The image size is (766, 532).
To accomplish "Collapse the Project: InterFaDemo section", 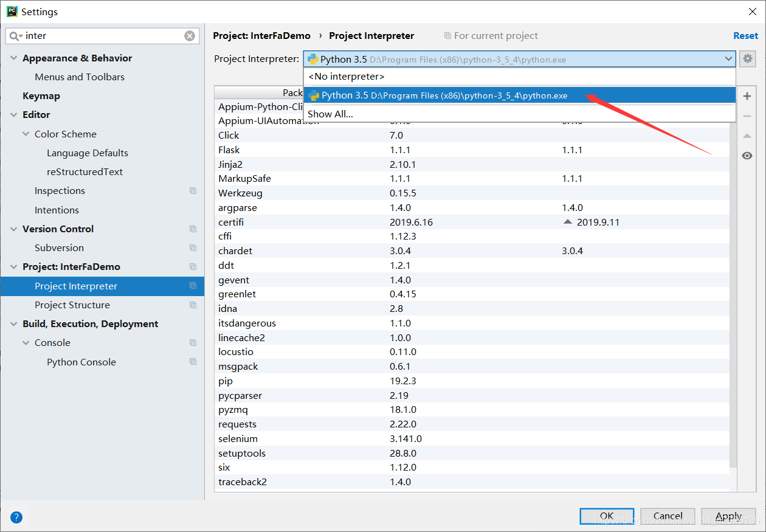I will coord(14,267).
